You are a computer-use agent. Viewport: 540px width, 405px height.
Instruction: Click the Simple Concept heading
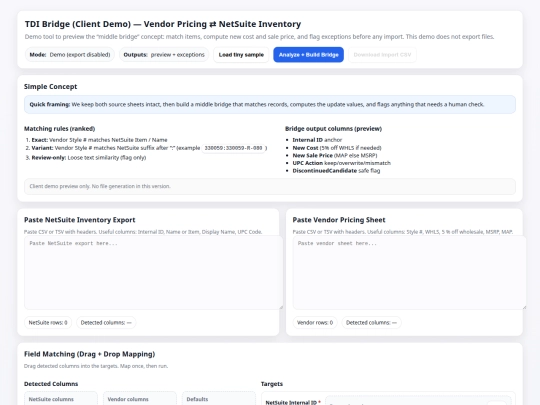click(x=50, y=87)
